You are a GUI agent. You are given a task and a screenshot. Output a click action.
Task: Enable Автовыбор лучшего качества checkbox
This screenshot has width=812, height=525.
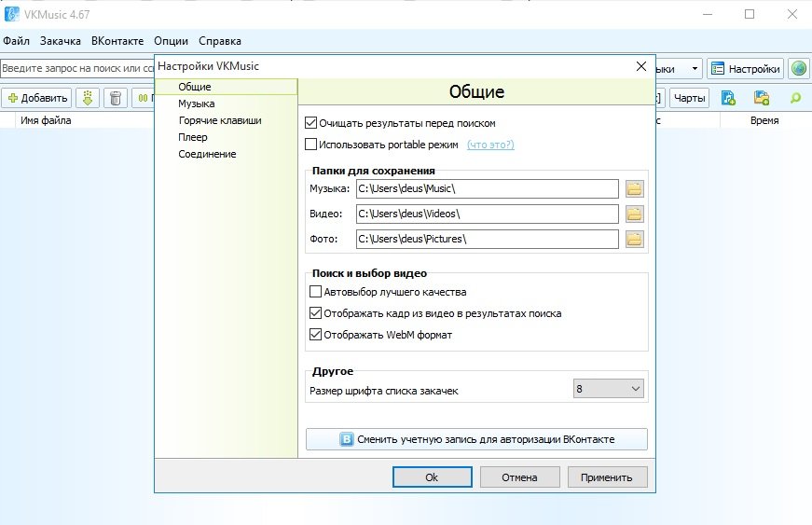(315, 292)
